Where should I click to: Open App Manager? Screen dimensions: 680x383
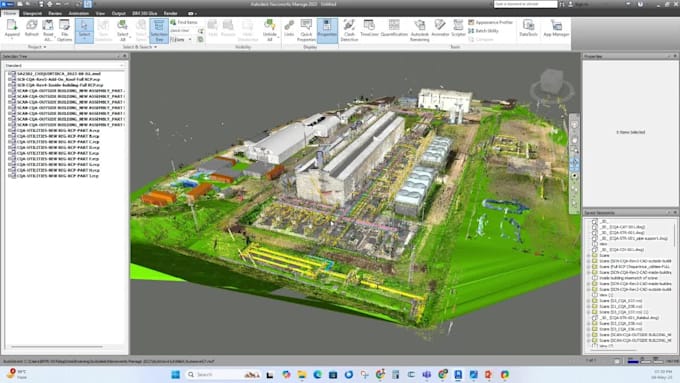point(556,28)
